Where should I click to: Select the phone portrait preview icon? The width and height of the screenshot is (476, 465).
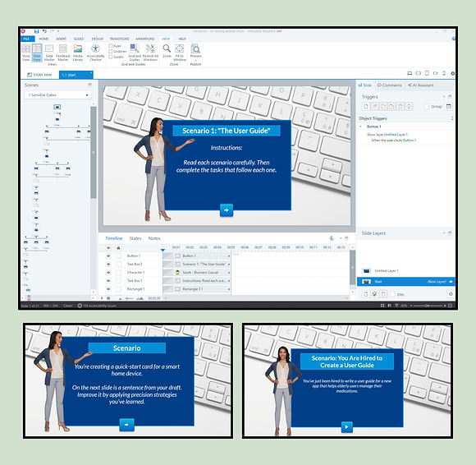click(x=444, y=73)
